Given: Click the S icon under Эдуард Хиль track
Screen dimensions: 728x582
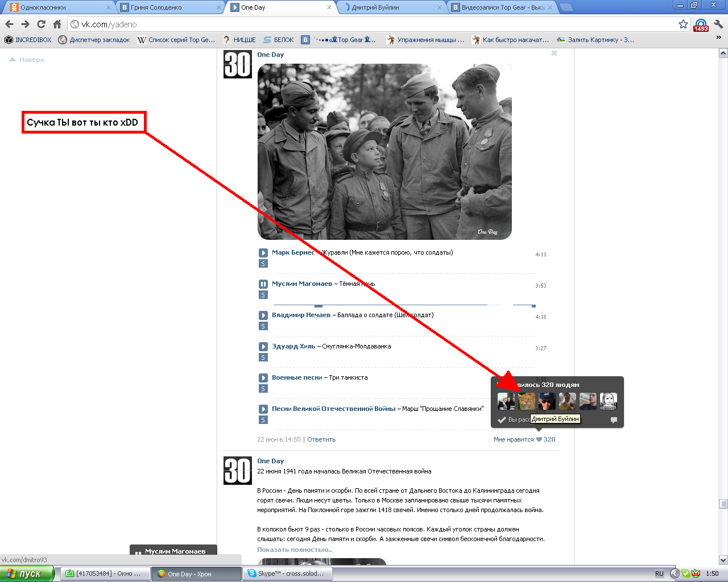Looking at the screenshot, I should click(x=263, y=357).
